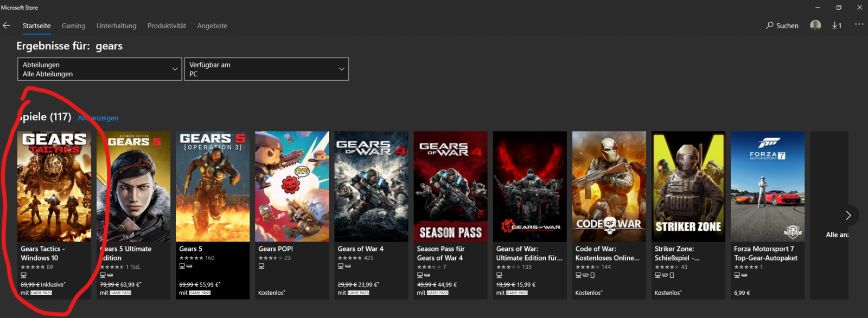This screenshot has width=868, height=318.
Task: Click PC device icon under Gears POP!
Action: click(261, 267)
